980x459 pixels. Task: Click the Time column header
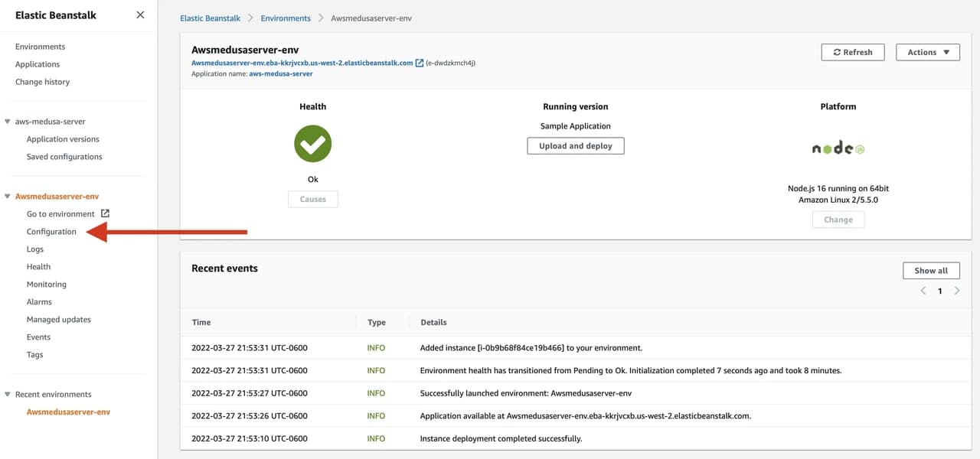tap(201, 322)
